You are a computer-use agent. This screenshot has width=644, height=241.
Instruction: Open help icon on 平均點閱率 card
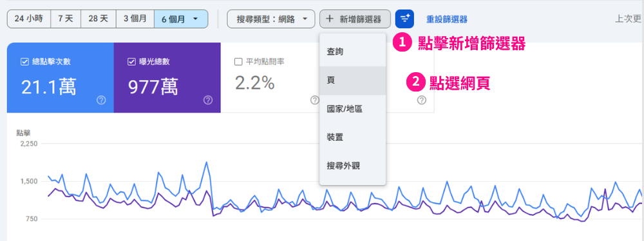pos(315,100)
